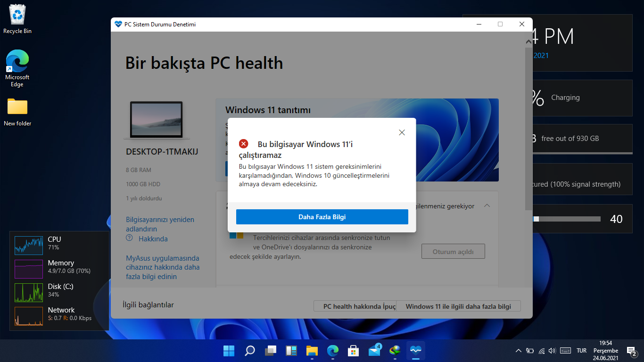
Task: Click the Network usage graph
Action: pyautogui.click(x=29, y=316)
